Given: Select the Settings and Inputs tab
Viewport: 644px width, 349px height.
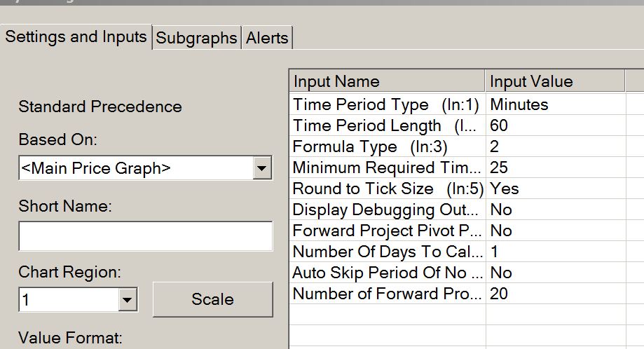Looking at the screenshot, I should pyautogui.click(x=76, y=36).
